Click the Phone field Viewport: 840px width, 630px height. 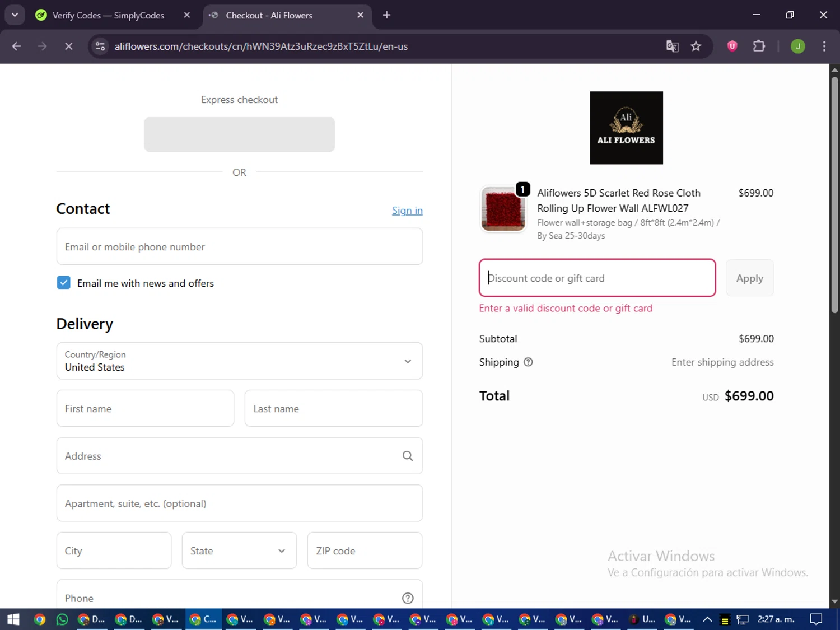pyautogui.click(x=240, y=594)
